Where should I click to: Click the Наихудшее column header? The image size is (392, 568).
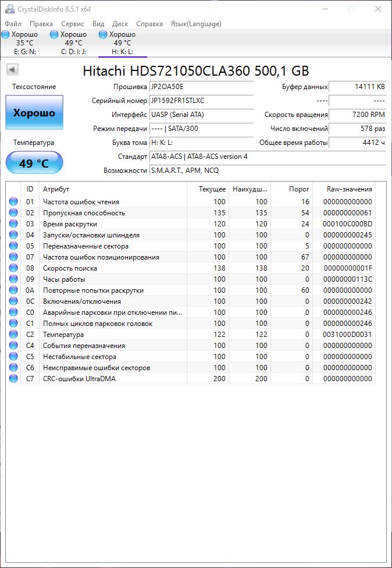pos(250,189)
